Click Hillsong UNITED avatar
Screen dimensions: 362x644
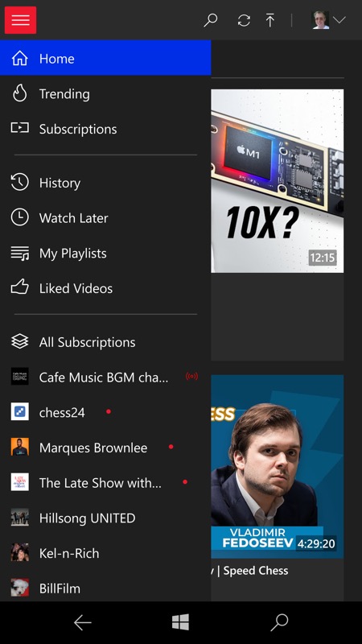[x=19, y=518]
